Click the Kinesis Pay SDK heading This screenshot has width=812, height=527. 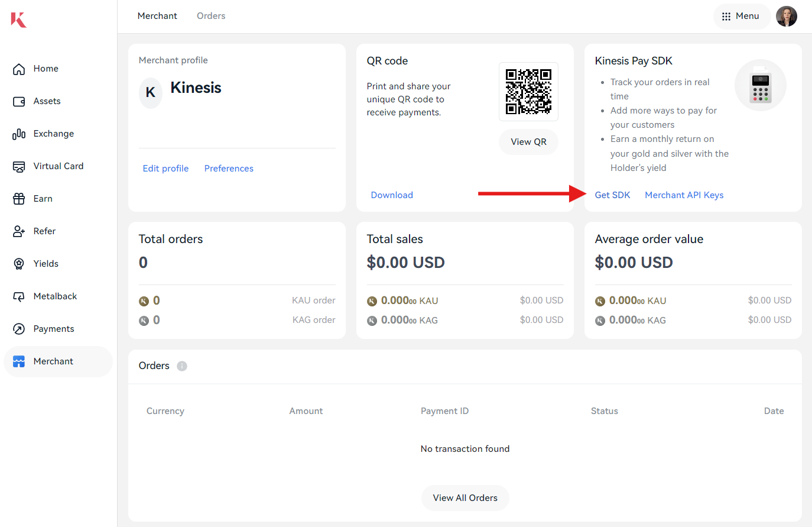pyautogui.click(x=634, y=61)
